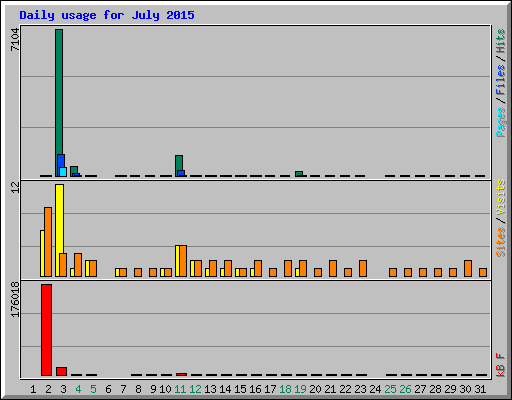Select the green Hits bar for day 4
Screen dimensions: 512x400
point(74,170)
